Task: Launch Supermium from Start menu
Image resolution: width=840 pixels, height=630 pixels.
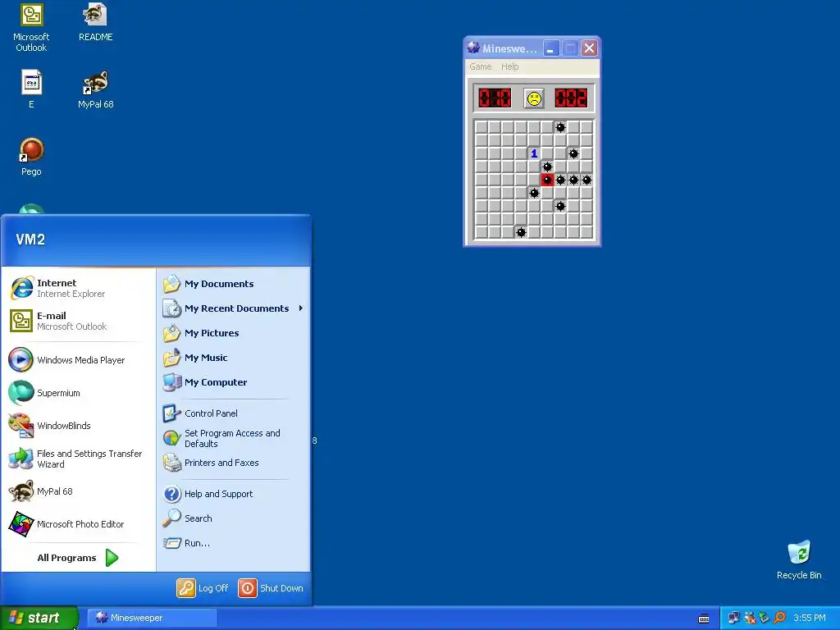Action: point(78,393)
